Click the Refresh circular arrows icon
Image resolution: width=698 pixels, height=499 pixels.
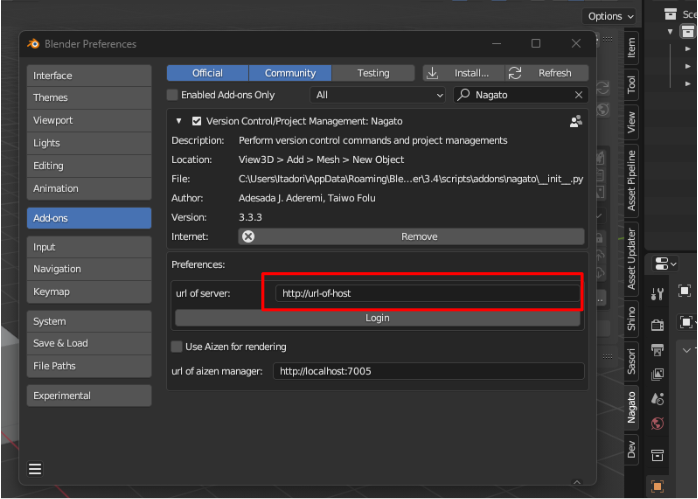(x=515, y=73)
